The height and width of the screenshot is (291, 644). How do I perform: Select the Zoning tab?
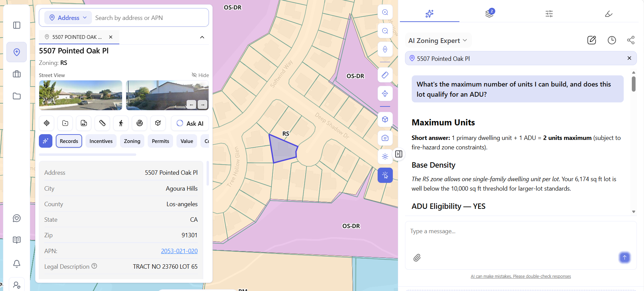pyautogui.click(x=132, y=141)
